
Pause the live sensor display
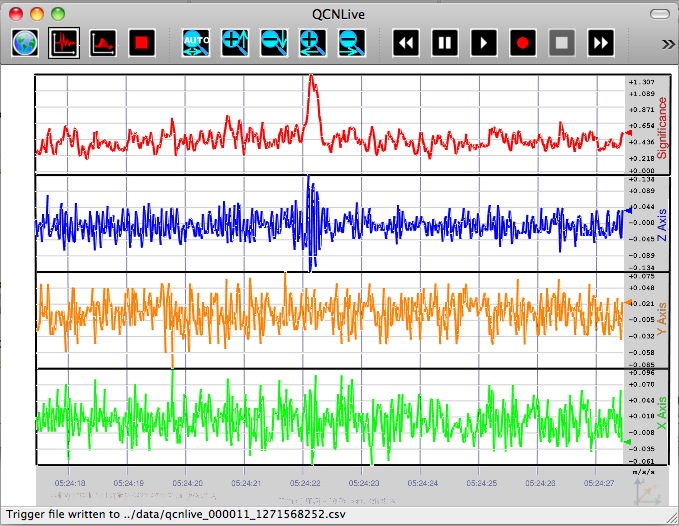[x=445, y=43]
